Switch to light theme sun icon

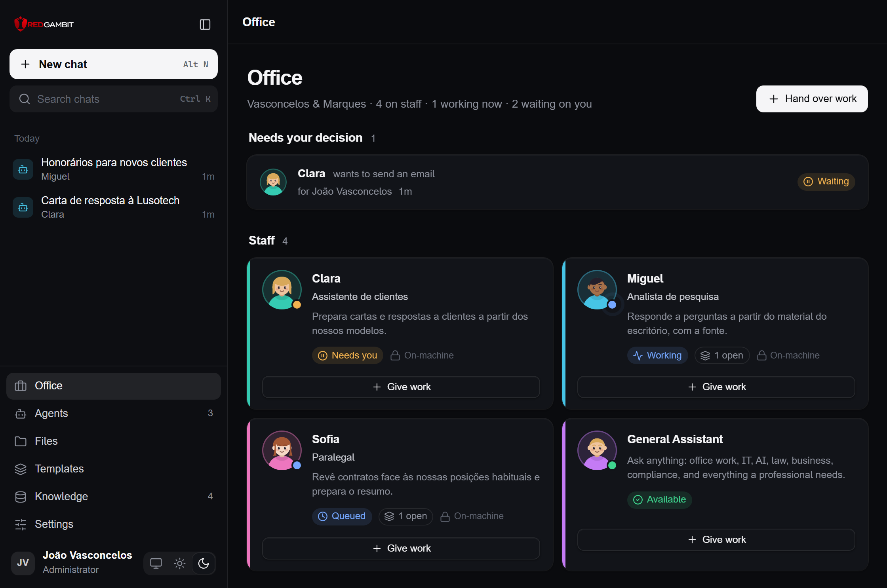point(180,563)
